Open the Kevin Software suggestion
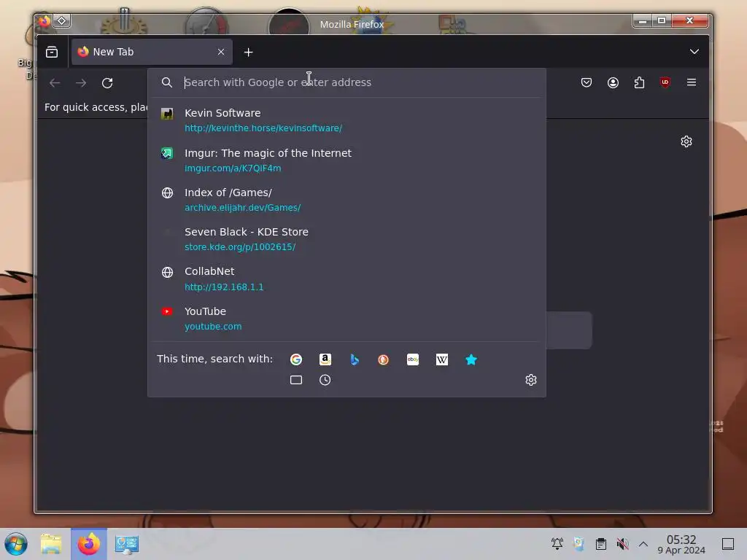This screenshot has width=747, height=560. click(347, 120)
